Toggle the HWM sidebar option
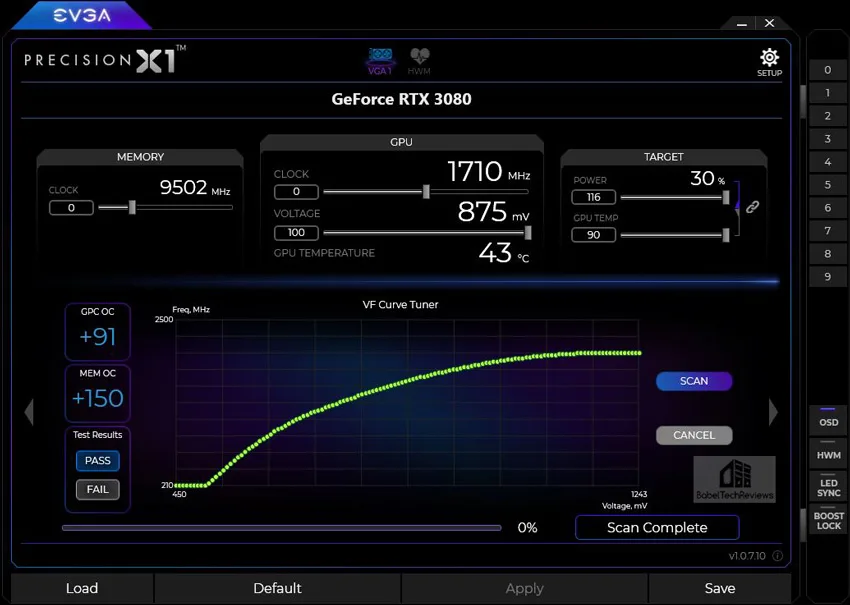Viewport: 850px width, 605px height. [828, 453]
